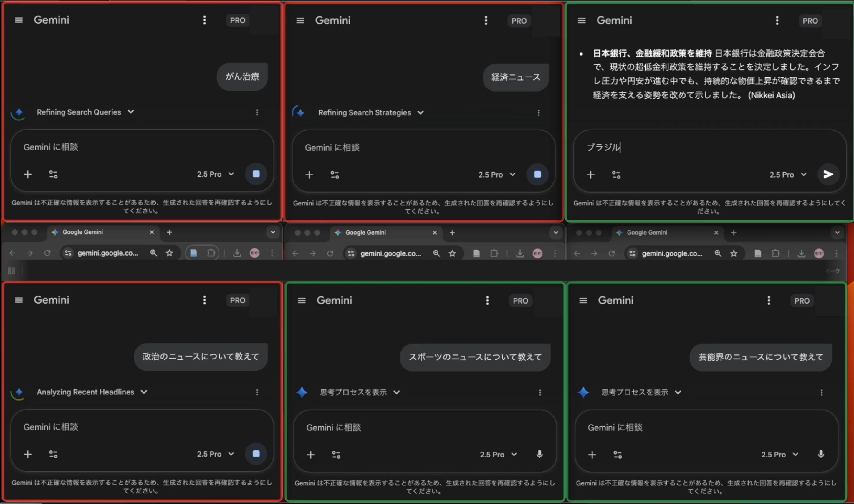Send the ブラジル prompt with the arrow button

828,175
